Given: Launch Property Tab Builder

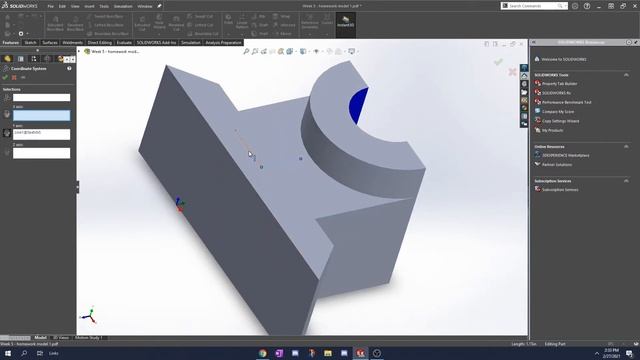Looking at the screenshot, I should click(559, 84).
